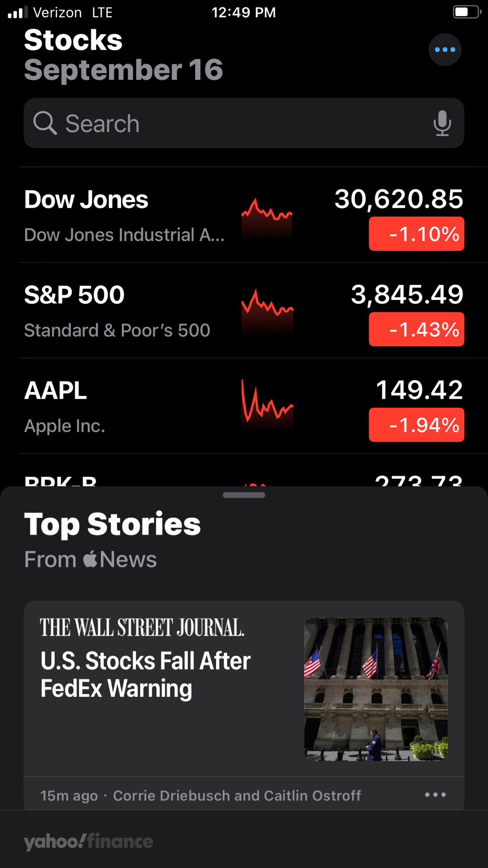Tap the Yahoo Finance logo
Viewport: 488px width, 868px height.
pos(89,841)
